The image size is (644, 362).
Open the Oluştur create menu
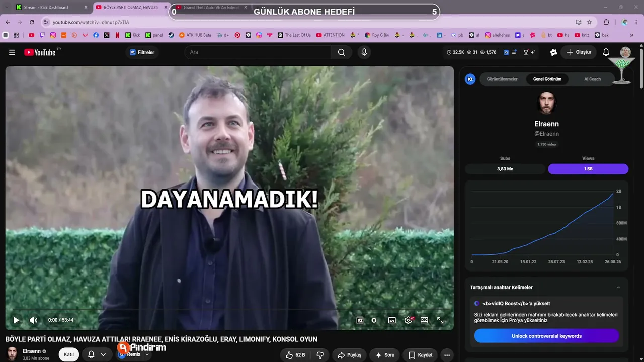pos(579,52)
